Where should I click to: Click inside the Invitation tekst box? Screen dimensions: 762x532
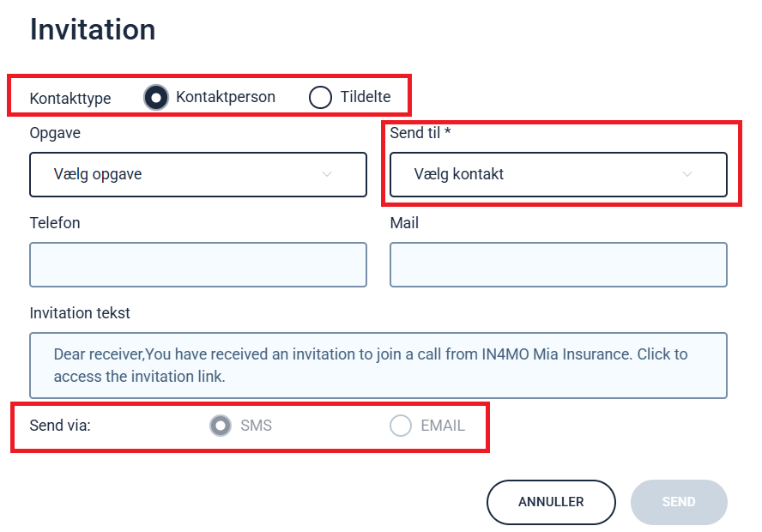[378, 366]
